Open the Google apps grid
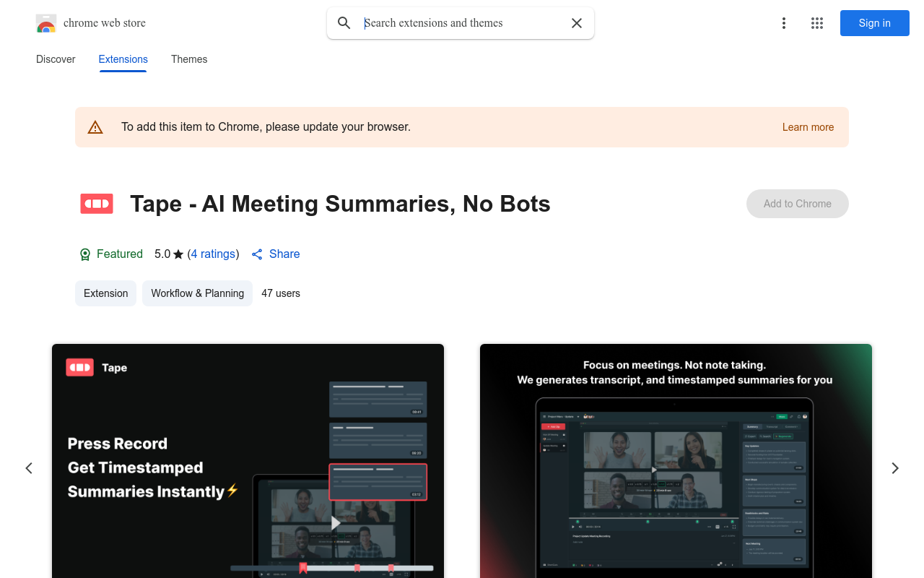The image size is (924, 578). coord(817,23)
